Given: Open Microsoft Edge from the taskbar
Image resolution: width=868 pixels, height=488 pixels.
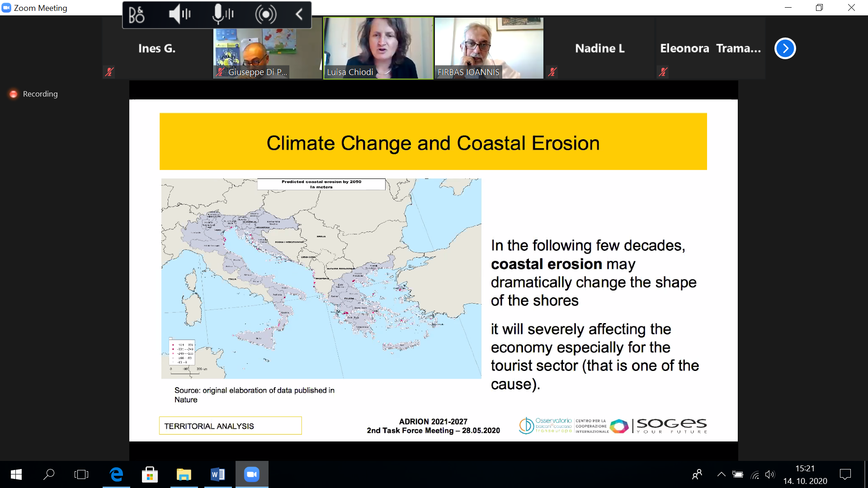Looking at the screenshot, I should tap(116, 474).
